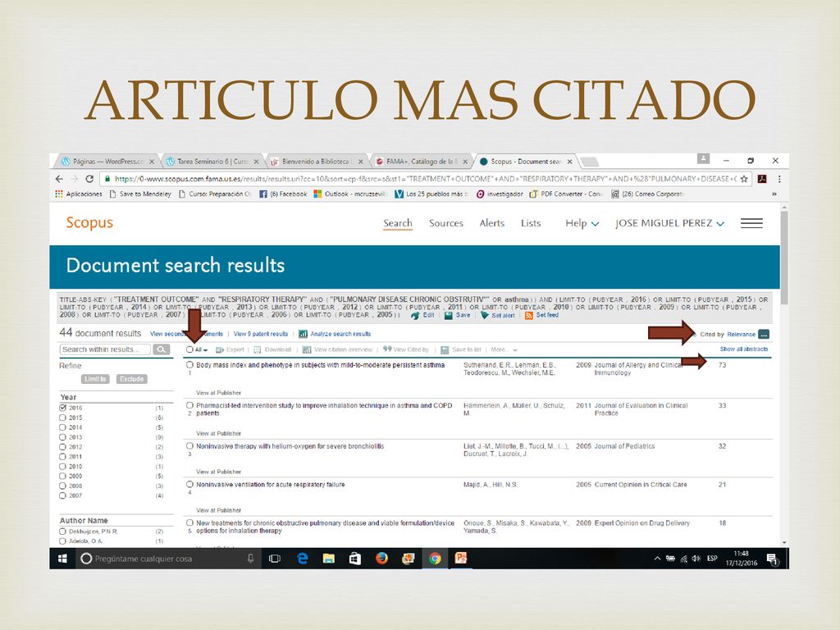The image size is (840, 630).
Task: Open Scopus hamburger menu
Action: [x=751, y=223]
